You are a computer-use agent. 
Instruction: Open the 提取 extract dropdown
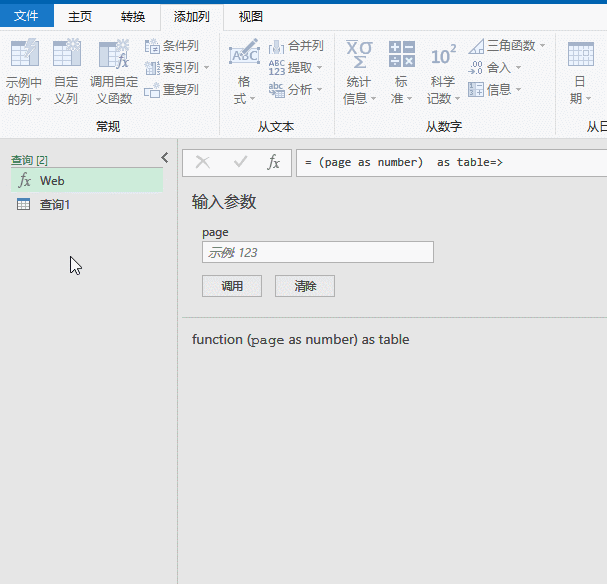click(x=319, y=68)
